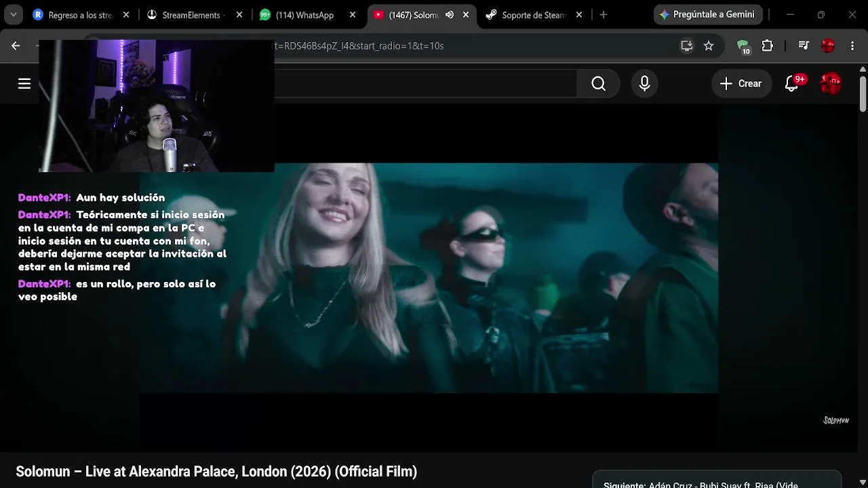Image resolution: width=868 pixels, height=488 pixels.
Task: Close the StreamElements tab
Action: pos(239,15)
